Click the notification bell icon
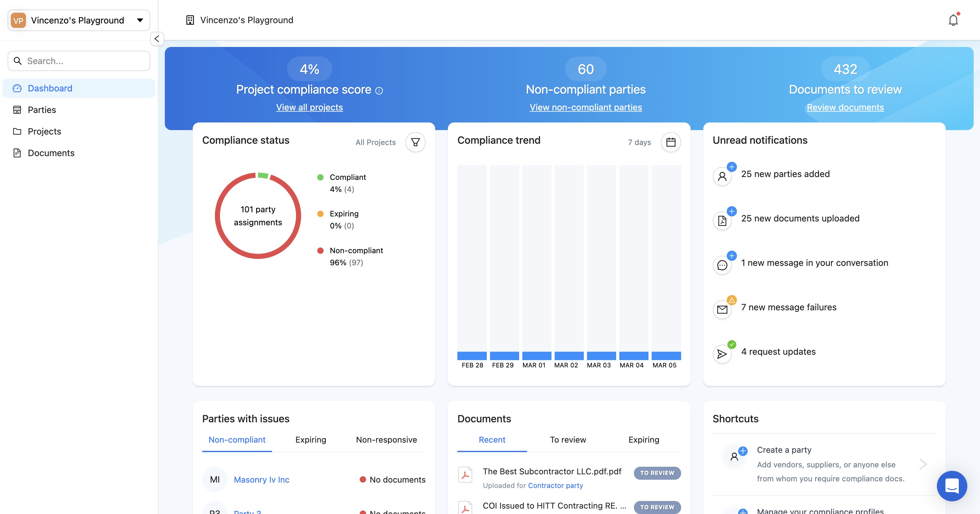Viewport: 980px width, 514px height. [953, 20]
